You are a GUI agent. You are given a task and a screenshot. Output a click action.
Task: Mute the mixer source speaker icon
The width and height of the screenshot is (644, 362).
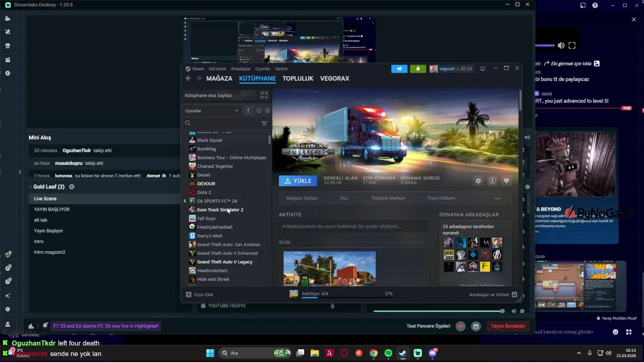(x=514, y=311)
